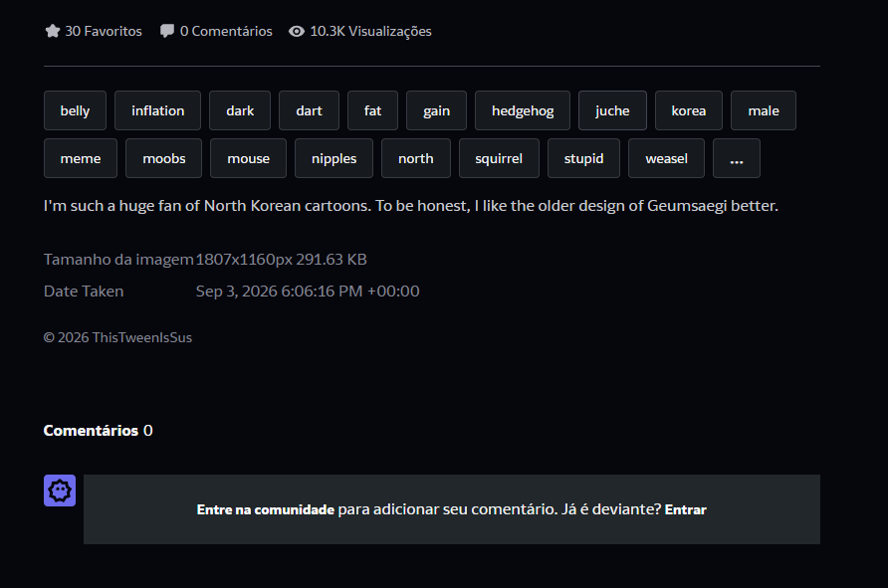Open the Entrar login link
Screen dimensions: 888x588
(685, 510)
